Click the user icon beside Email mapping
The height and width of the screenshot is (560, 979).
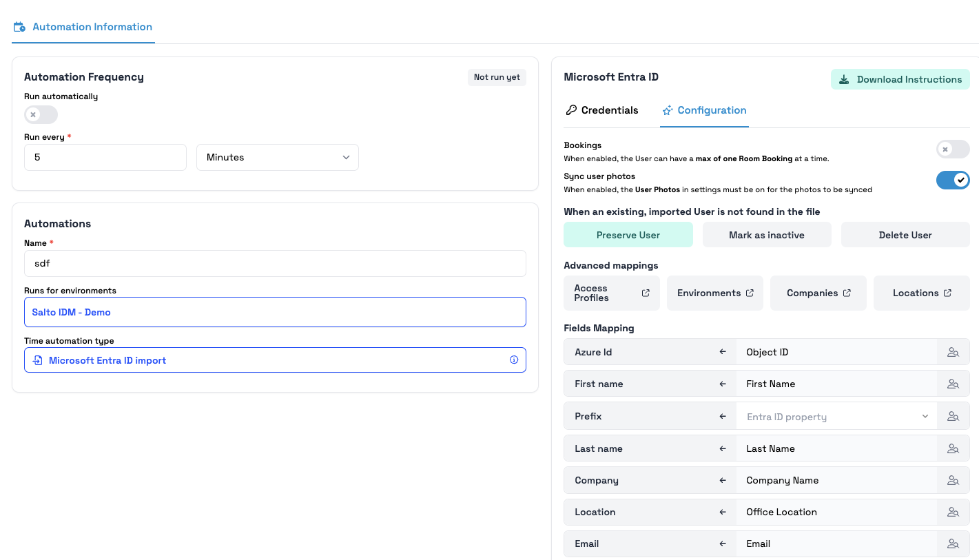[953, 543]
